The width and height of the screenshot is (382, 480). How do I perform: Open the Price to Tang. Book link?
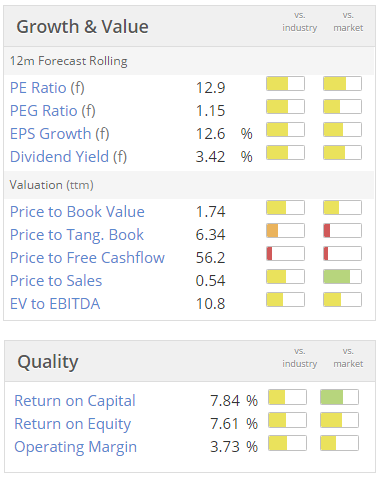pyautogui.click(x=77, y=235)
